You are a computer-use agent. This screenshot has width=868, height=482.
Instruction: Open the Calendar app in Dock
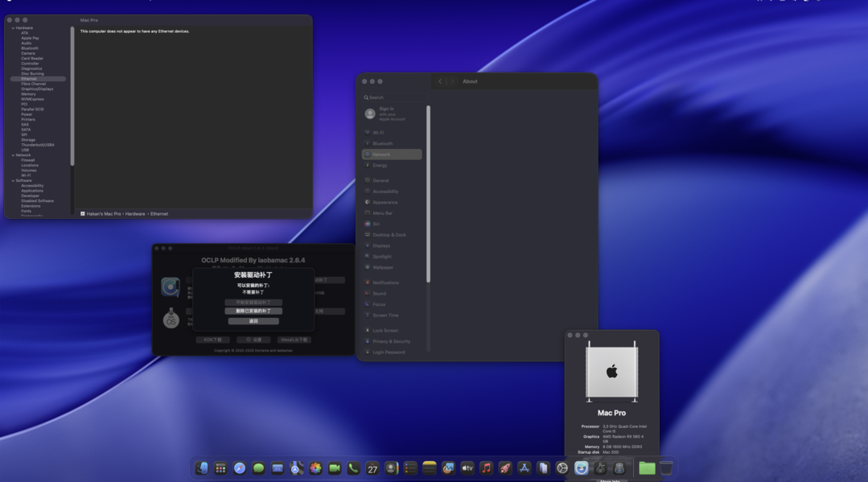click(372, 468)
